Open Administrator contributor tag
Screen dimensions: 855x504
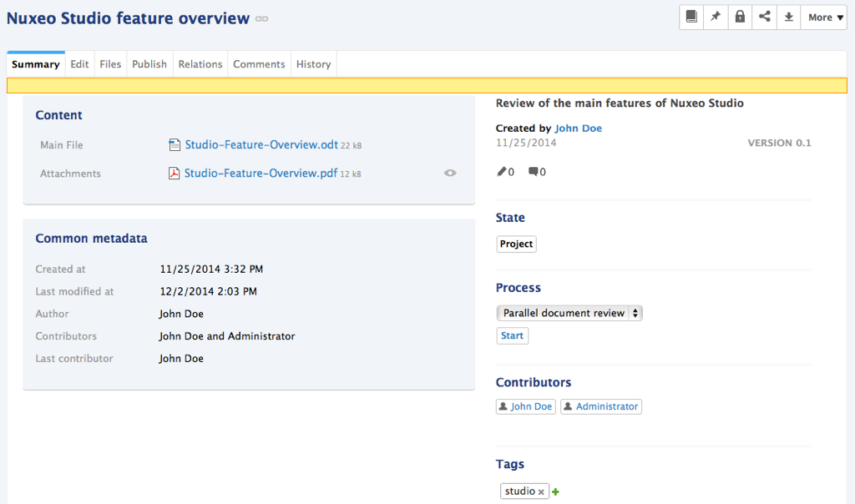click(601, 406)
